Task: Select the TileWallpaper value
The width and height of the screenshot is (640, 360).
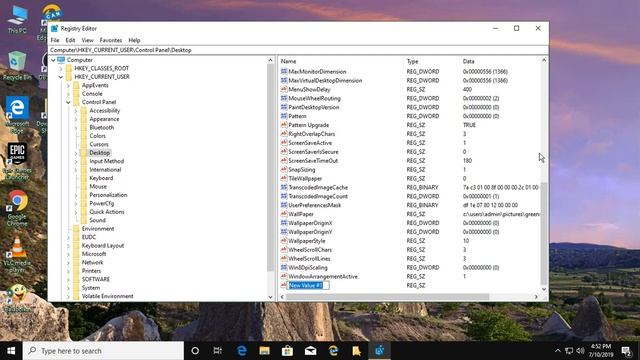Action: [x=305, y=178]
